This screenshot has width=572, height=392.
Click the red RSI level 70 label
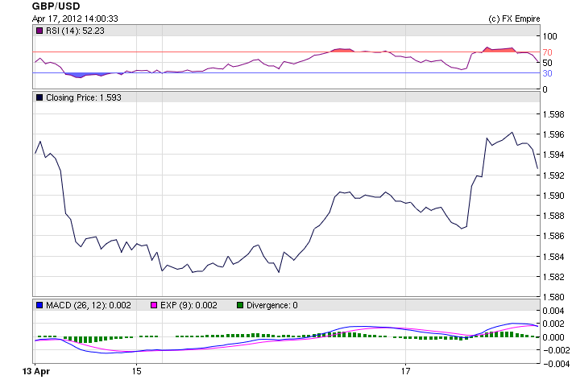[x=547, y=52]
